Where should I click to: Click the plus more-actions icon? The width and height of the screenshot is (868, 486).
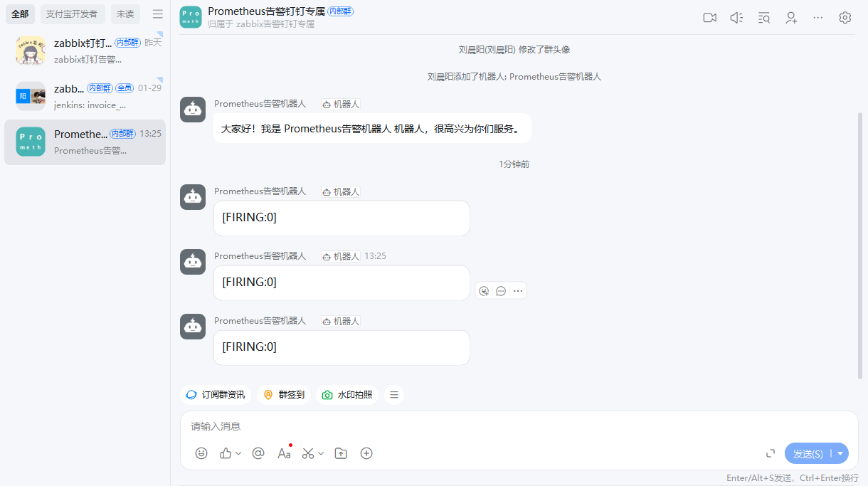pos(366,453)
